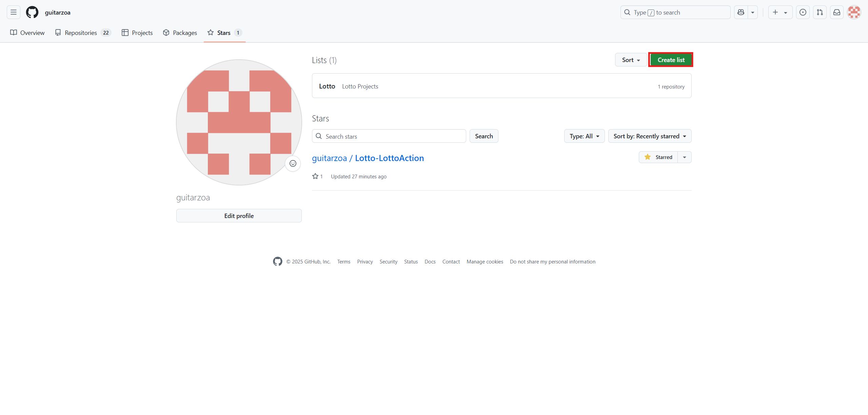Click 'Updated 27 minutes ago' text
Image resolution: width=868 pixels, height=415 pixels.
click(x=359, y=177)
